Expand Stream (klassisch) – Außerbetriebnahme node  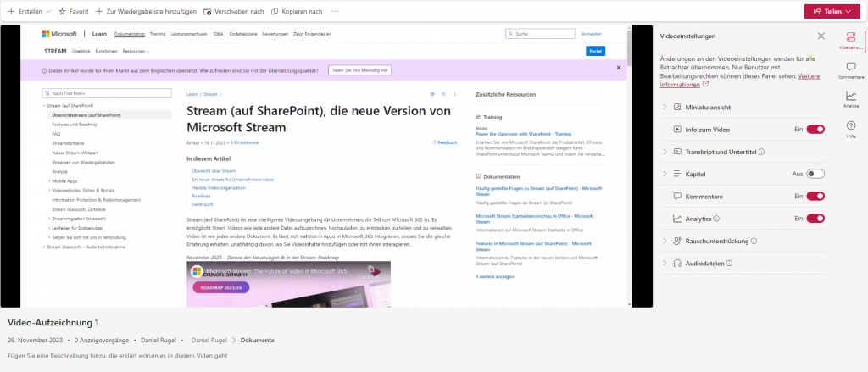44,247
